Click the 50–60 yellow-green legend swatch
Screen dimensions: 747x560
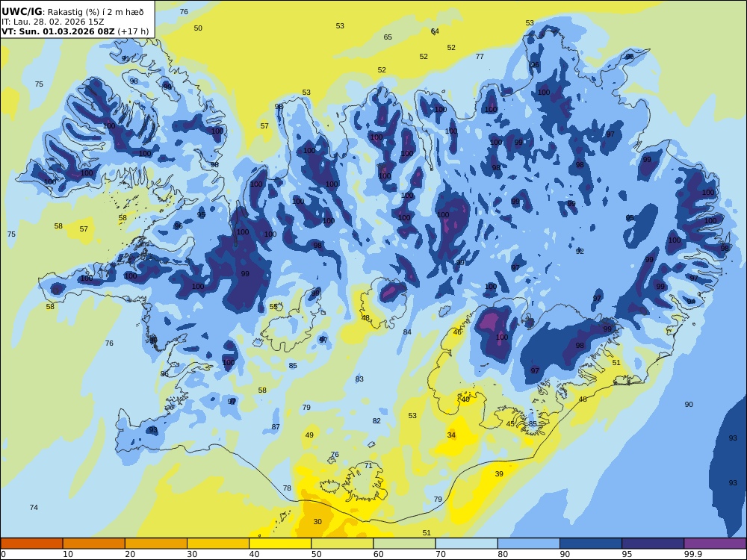(x=342, y=544)
